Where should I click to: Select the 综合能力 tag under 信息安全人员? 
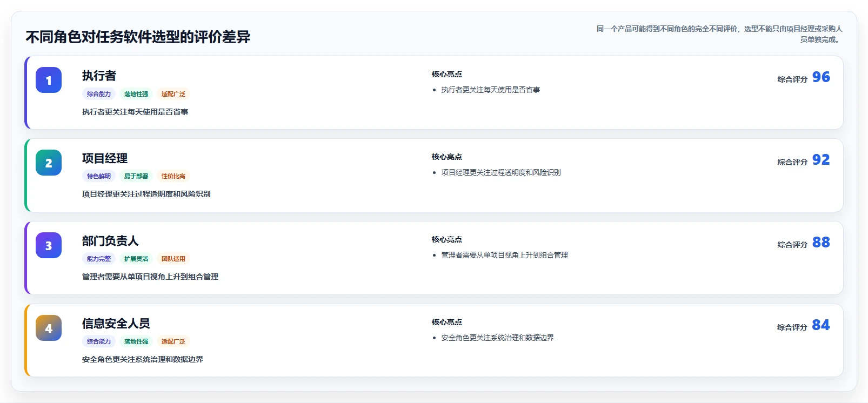[99, 341]
